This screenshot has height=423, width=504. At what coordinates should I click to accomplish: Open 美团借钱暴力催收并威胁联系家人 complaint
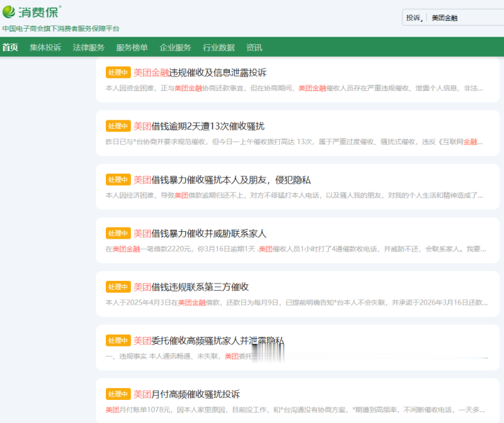pos(200,233)
